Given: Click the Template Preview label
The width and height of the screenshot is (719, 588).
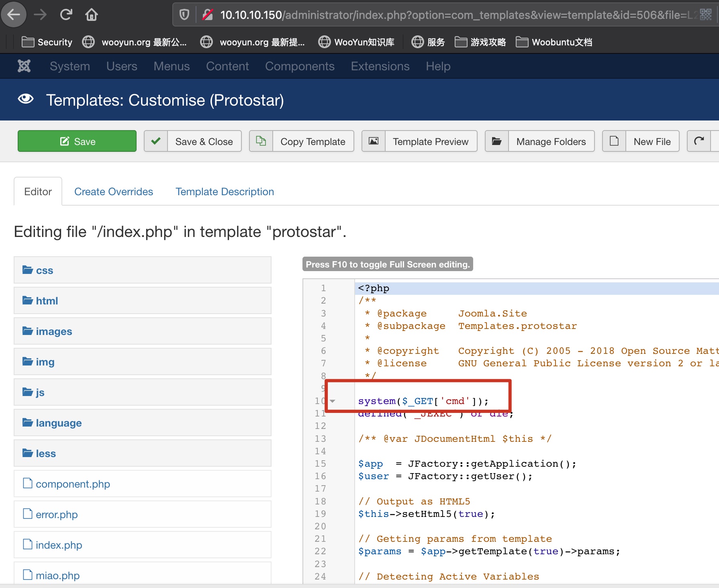Looking at the screenshot, I should tap(431, 141).
